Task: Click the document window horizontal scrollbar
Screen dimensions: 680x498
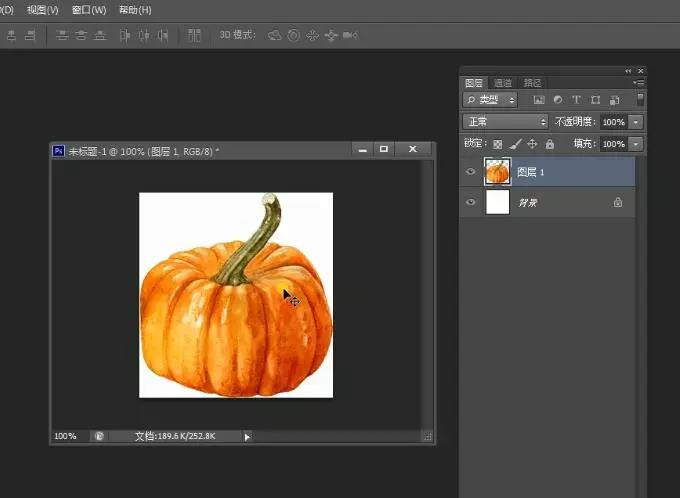Action: (x=336, y=436)
